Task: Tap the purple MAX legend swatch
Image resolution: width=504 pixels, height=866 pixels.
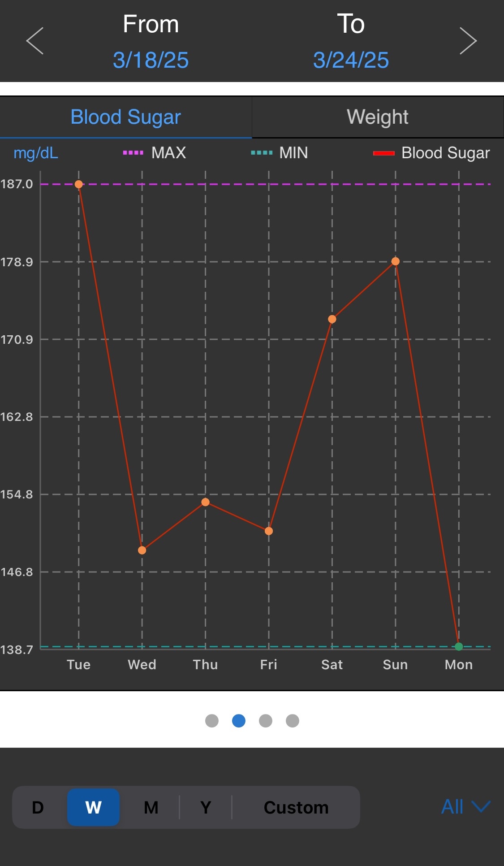Action: pyautogui.click(x=133, y=153)
